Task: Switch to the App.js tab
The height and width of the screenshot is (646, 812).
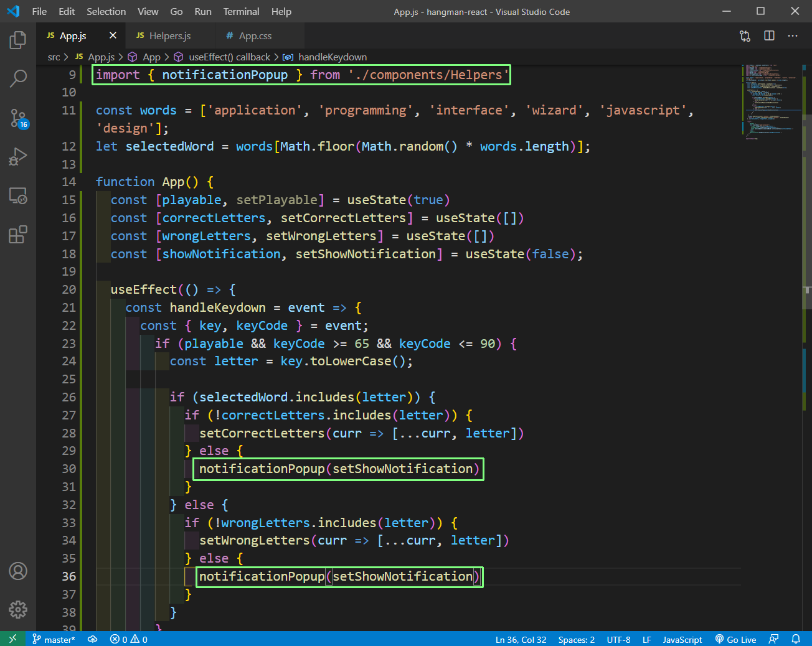Action: [x=73, y=35]
